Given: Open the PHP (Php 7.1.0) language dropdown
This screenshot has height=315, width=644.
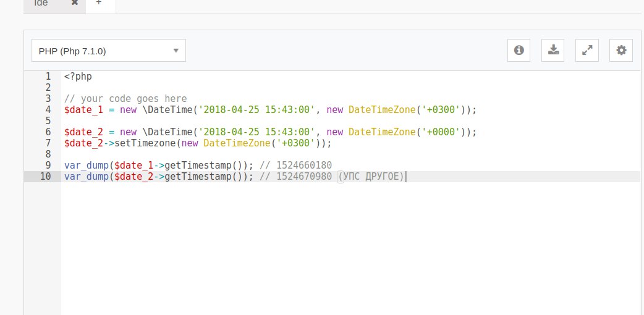Looking at the screenshot, I should pyautogui.click(x=109, y=51).
